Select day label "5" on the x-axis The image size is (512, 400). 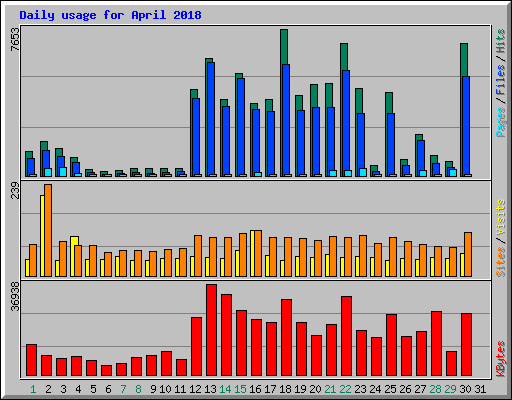pyautogui.click(x=93, y=389)
